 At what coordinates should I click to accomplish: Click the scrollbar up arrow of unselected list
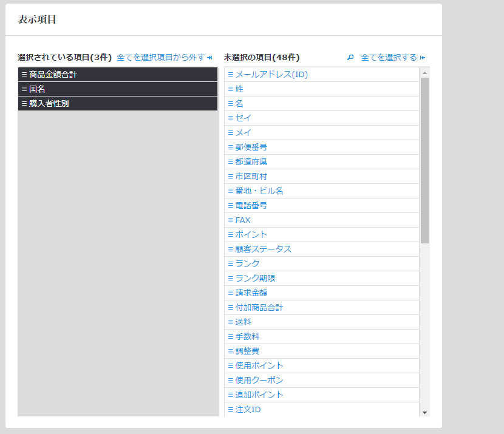424,73
